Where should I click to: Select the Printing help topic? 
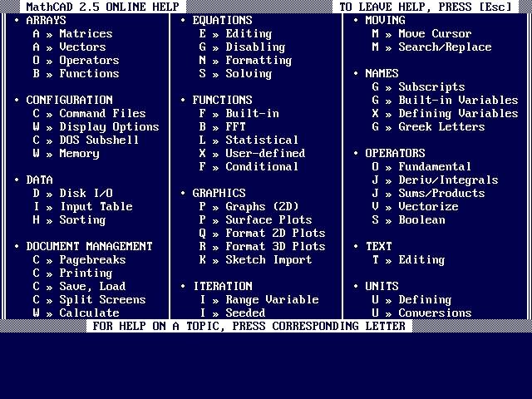point(86,273)
